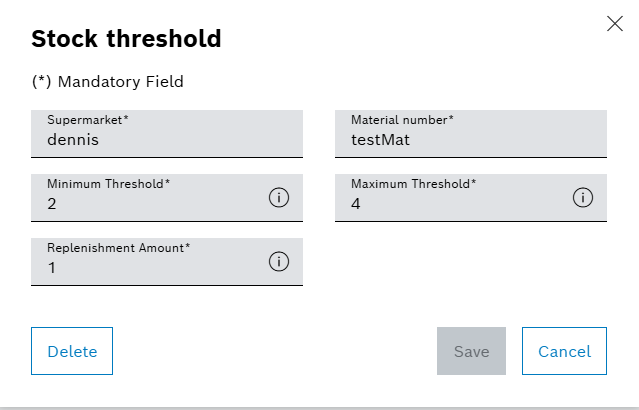Close the Stock threshold dialog
Screen dimensions: 639x410
615,24
